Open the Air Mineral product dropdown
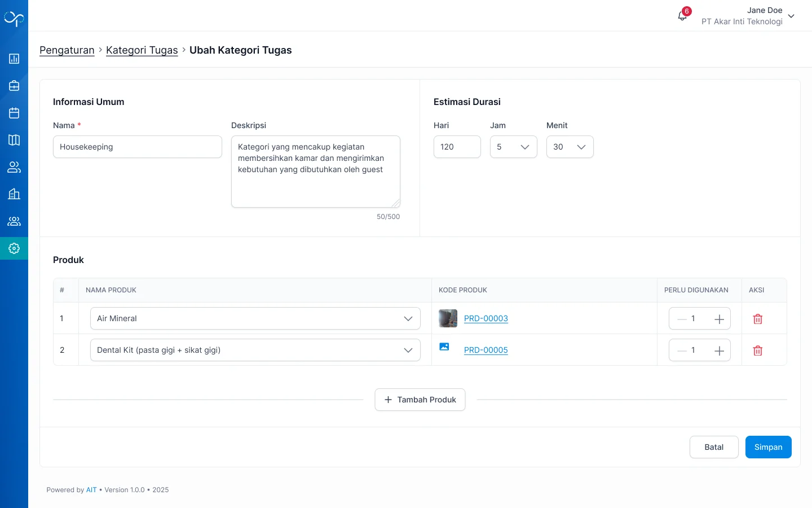The height and width of the screenshot is (508, 812). [255, 318]
